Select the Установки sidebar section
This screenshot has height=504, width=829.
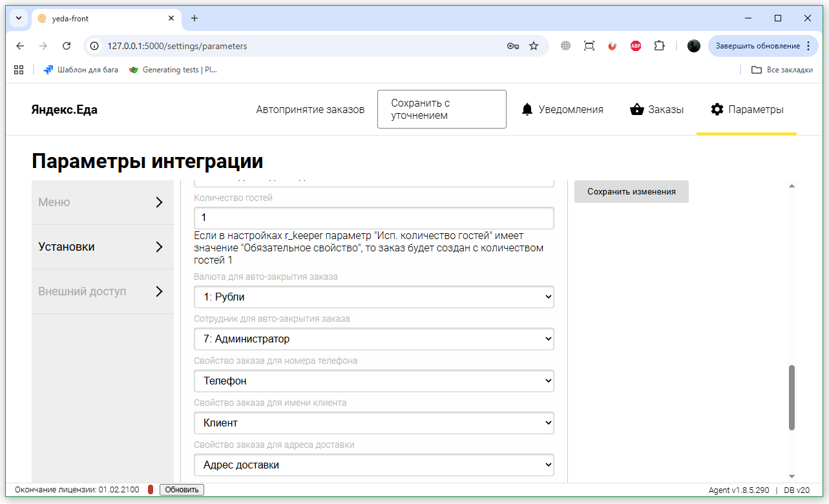point(102,247)
